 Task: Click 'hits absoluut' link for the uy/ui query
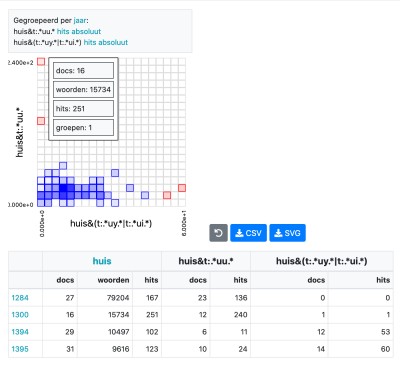tap(106, 42)
